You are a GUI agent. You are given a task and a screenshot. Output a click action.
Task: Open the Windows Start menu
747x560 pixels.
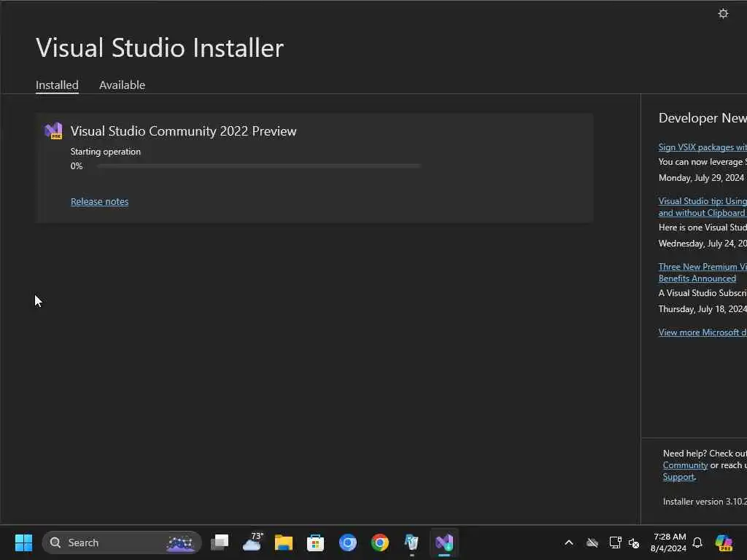tap(23, 542)
